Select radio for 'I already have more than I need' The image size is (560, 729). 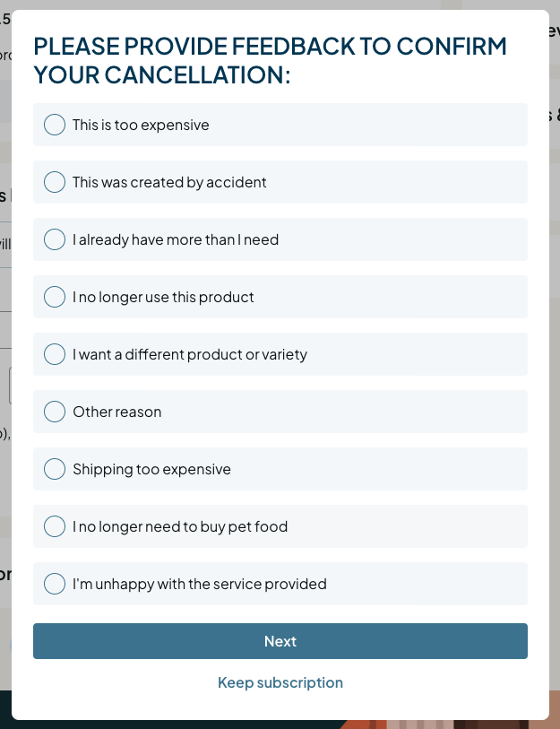point(55,239)
